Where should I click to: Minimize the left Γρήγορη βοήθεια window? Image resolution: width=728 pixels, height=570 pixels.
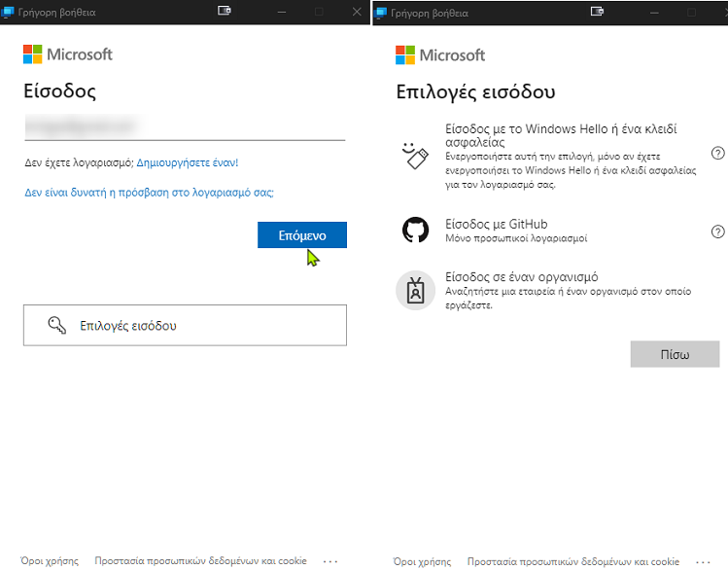pos(282,12)
